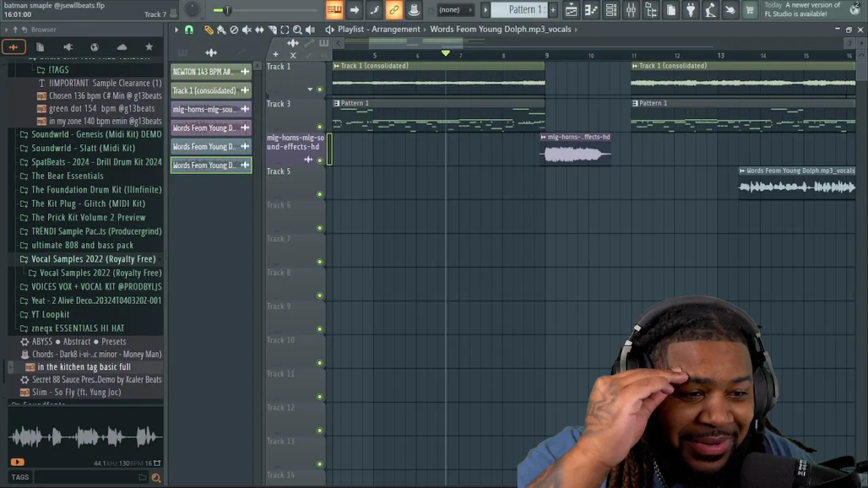Select the Slice tool
This screenshot has height=488, width=868.
[272, 30]
